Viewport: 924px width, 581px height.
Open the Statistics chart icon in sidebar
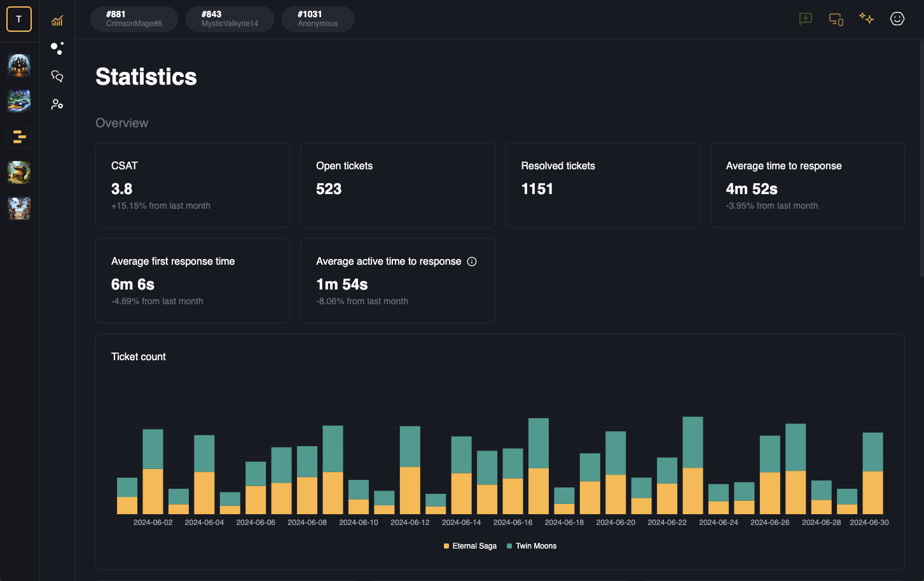click(57, 21)
